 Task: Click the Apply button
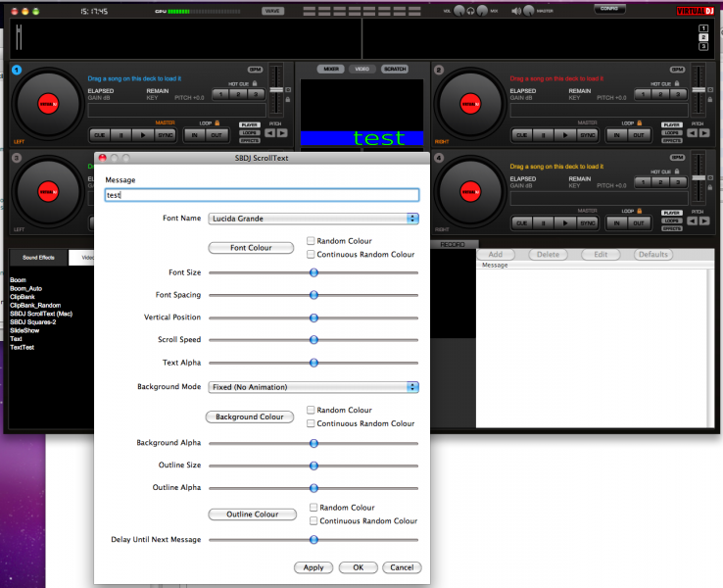coord(313,567)
